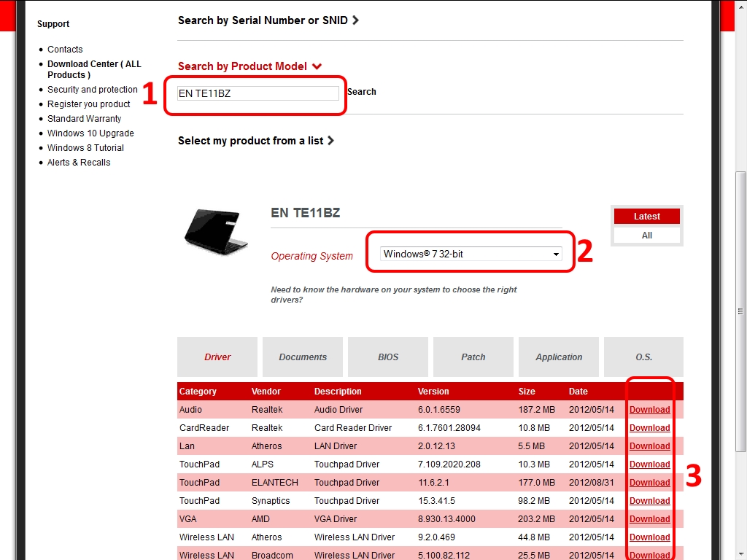
Task: Click the page vertical scrollbar thumb
Action: tap(740, 312)
